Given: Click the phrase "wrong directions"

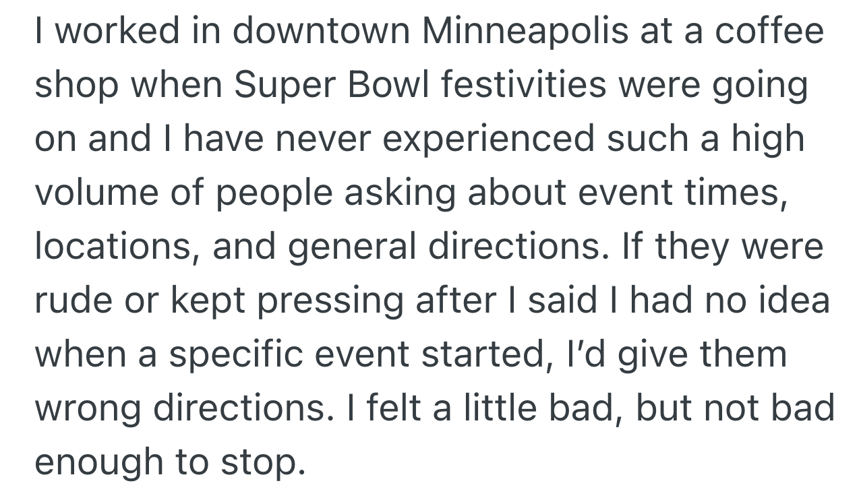Looking at the screenshot, I should coord(182,409).
